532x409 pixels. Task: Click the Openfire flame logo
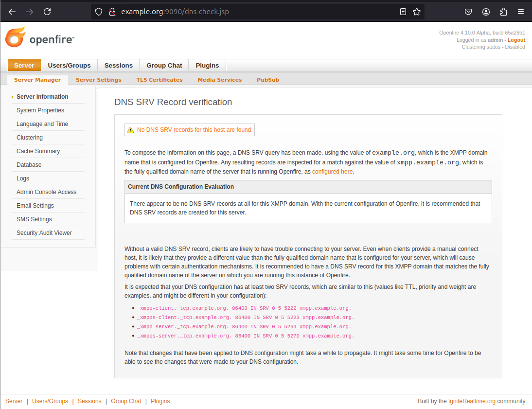point(15,36)
